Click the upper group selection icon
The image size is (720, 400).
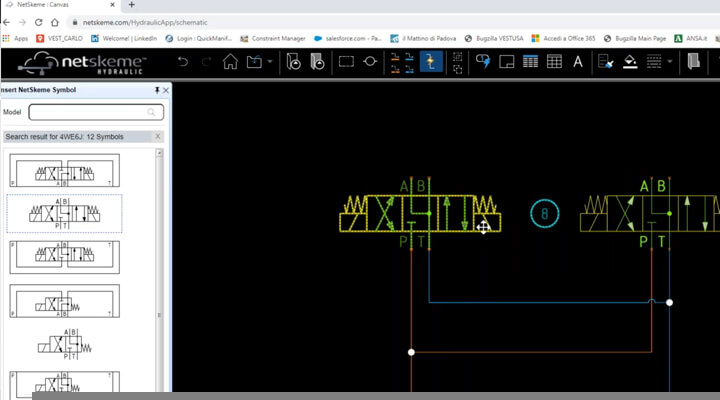(457, 56)
